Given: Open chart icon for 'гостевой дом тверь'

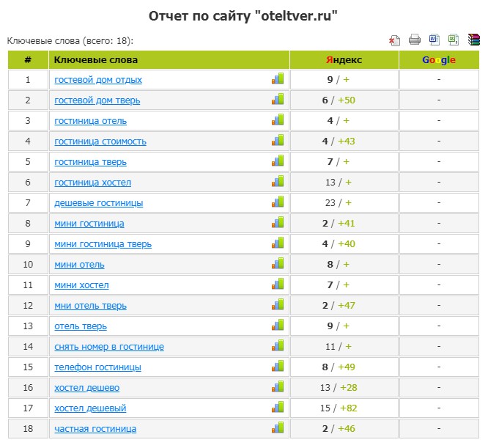Looking at the screenshot, I should pyautogui.click(x=278, y=99).
